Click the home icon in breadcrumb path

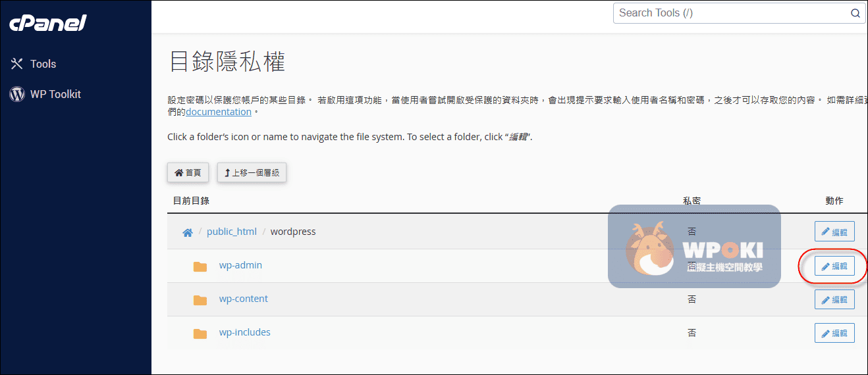pyautogui.click(x=188, y=232)
